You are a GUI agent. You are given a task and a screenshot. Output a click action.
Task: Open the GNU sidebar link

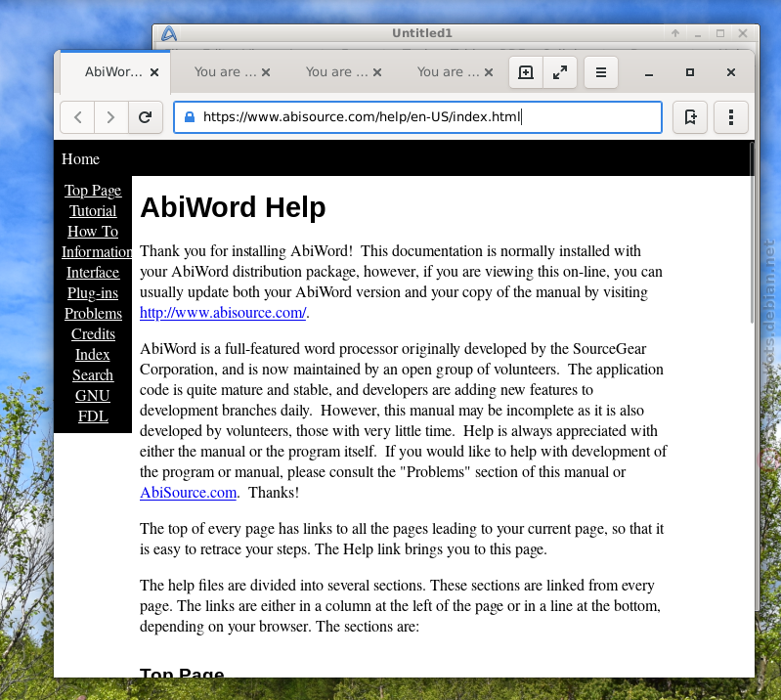(x=93, y=395)
